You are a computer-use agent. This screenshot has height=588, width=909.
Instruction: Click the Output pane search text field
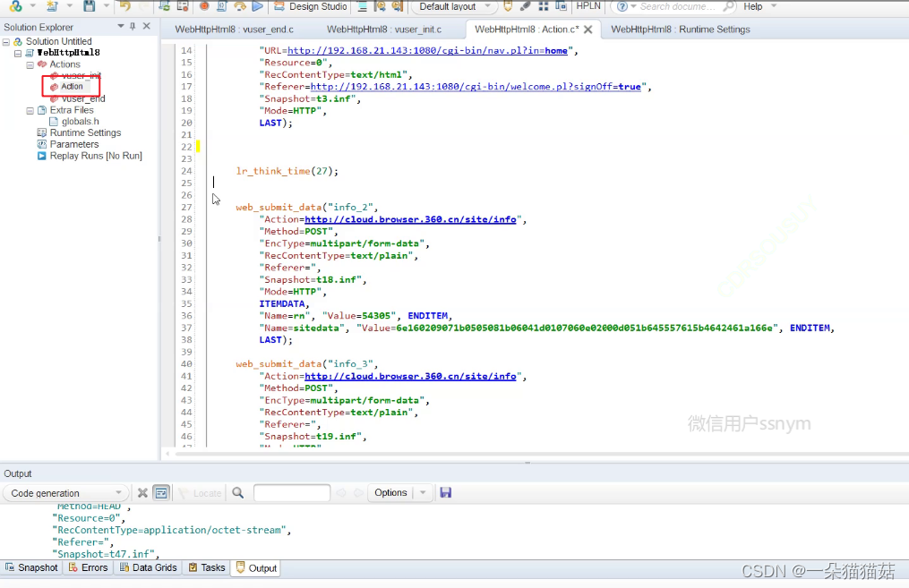pyautogui.click(x=292, y=493)
